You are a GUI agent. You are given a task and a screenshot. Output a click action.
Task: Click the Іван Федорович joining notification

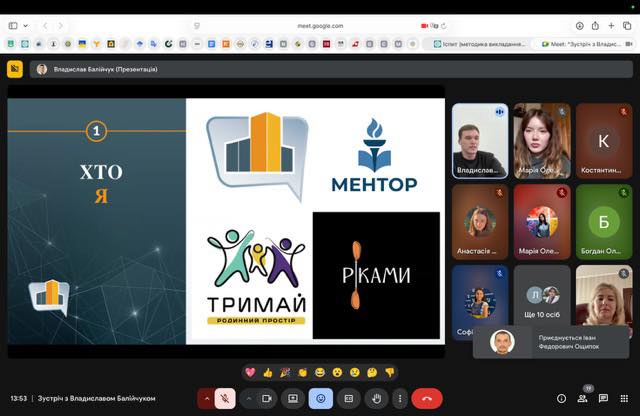coord(553,343)
